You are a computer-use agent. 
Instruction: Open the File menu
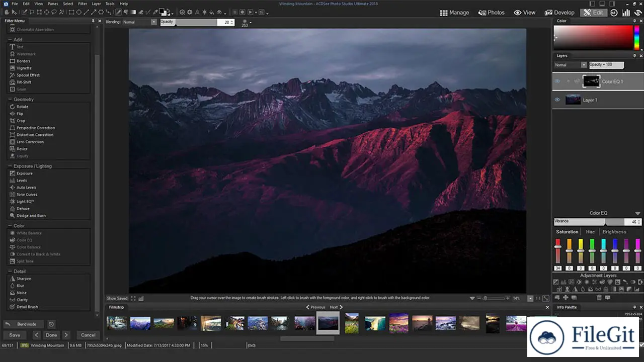[x=15, y=4]
